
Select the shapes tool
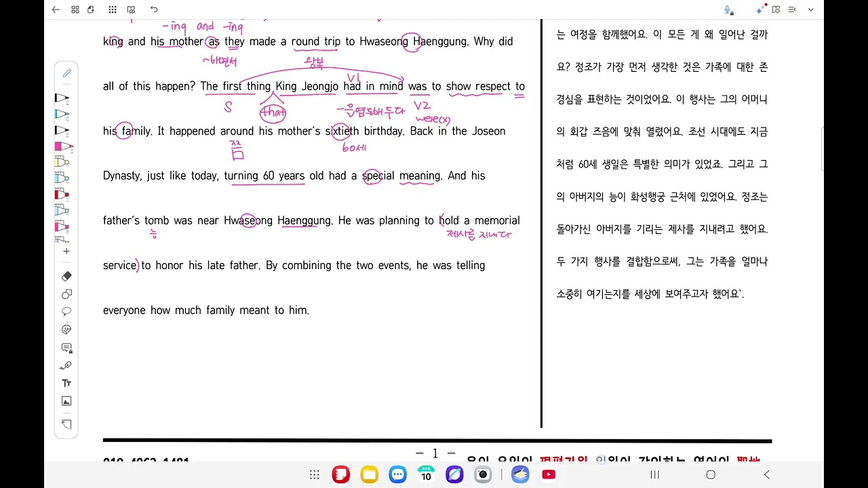[66, 294]
